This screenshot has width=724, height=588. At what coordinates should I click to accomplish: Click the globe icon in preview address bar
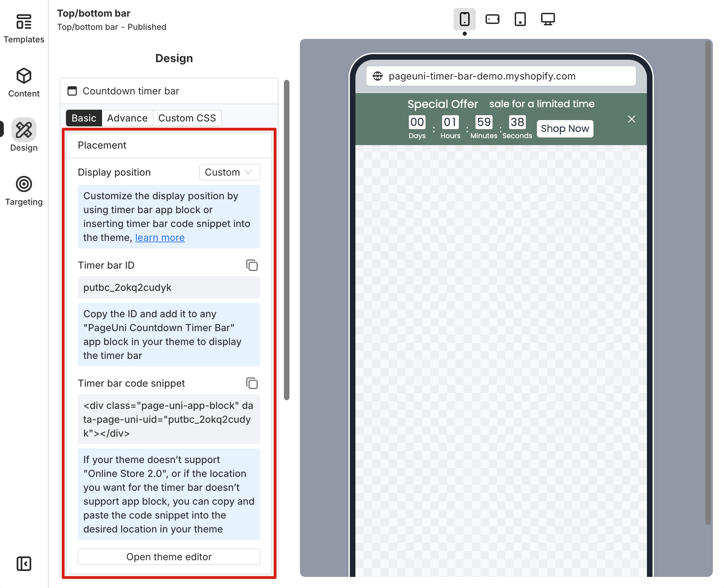(x=378, y=76)
